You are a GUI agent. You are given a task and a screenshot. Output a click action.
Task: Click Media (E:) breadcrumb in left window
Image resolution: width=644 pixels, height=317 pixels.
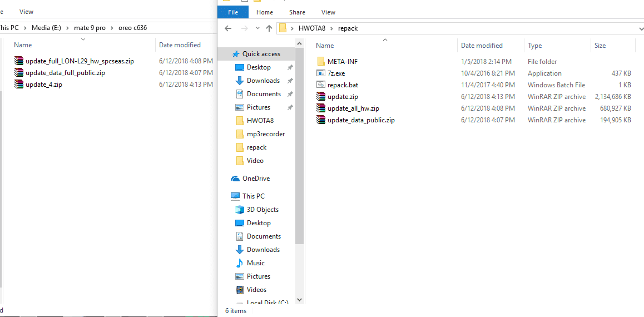[47, 28]
